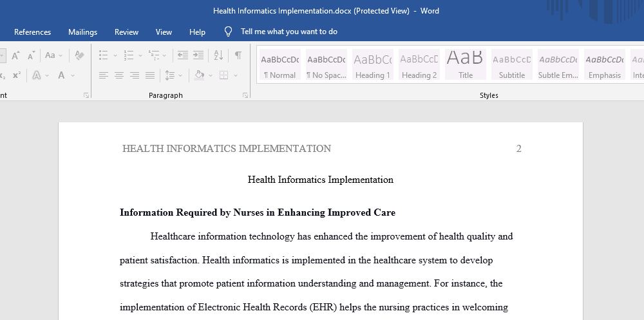The image size is (644, 320).
Task: Open the Numbering library dropdown arrow
Action: point(140,55)
